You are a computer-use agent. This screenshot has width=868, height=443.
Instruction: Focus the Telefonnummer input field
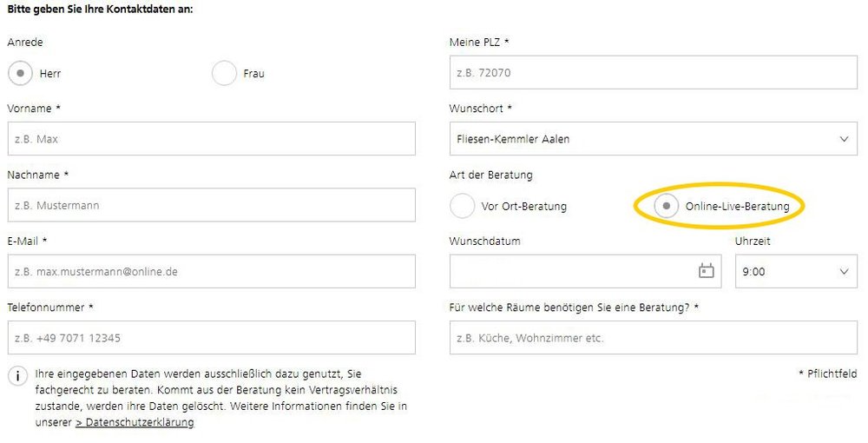coord(212,338)
